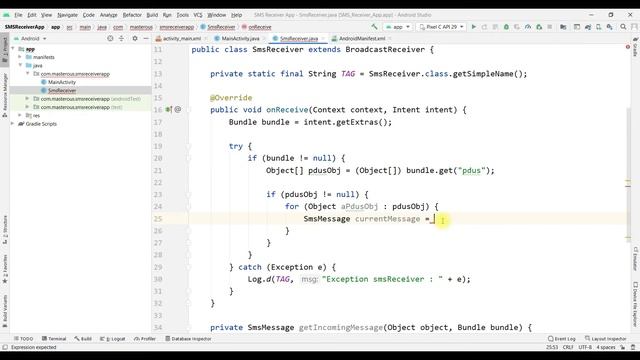The width and height of the screenshot is (640, 360).
Task: Toggle the Build Variants side tool window
Action: (5, 311)
